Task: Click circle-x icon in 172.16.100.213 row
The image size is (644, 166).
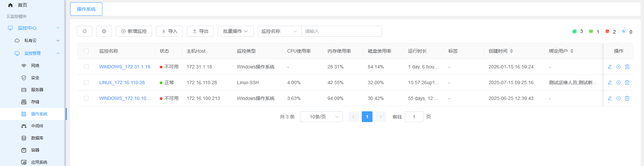Action: pos(618,98)
